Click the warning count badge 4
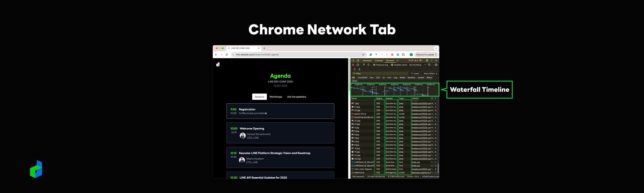This screenshot has height=193, width=644. click(416, 60)
